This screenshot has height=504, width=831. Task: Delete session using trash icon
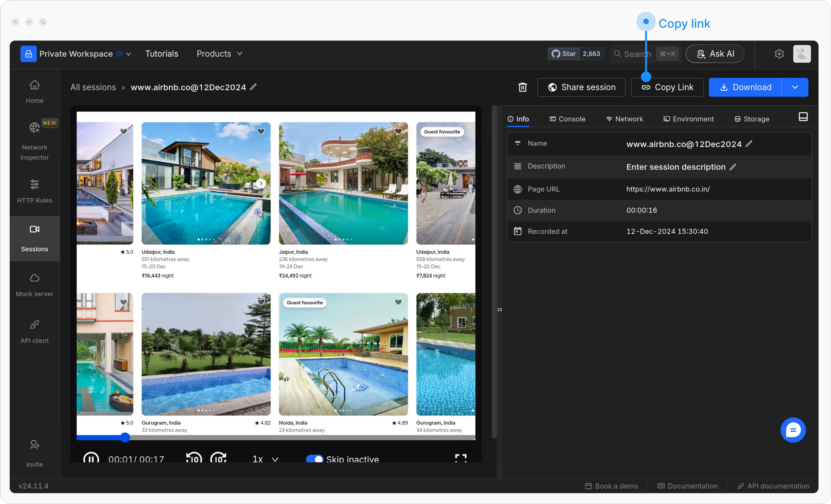tap(522, 87)
